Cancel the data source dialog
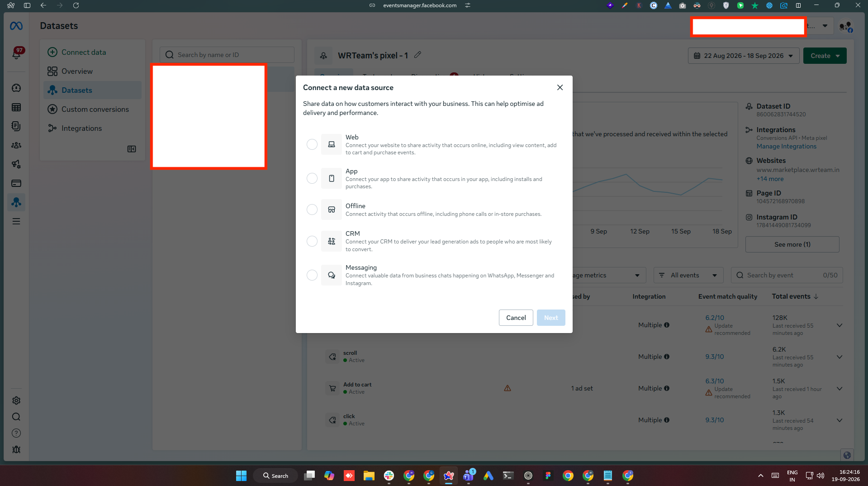Viewport: 868px width, 486px height. (x=516, y=318)
